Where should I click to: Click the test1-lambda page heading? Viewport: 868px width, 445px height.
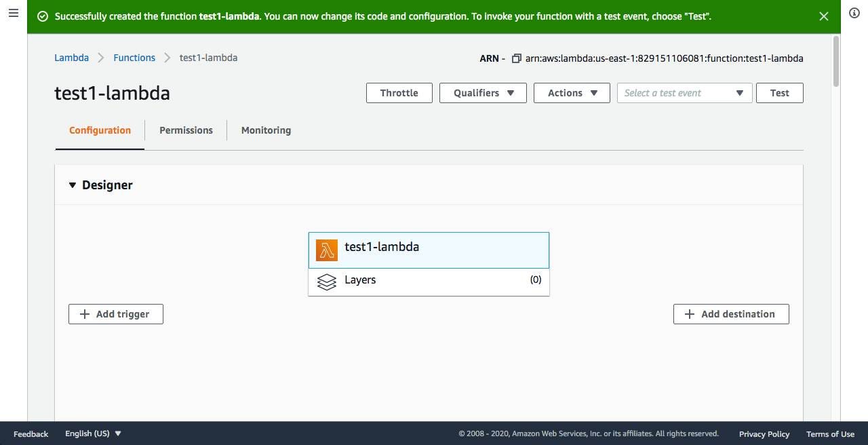[112, 93]
